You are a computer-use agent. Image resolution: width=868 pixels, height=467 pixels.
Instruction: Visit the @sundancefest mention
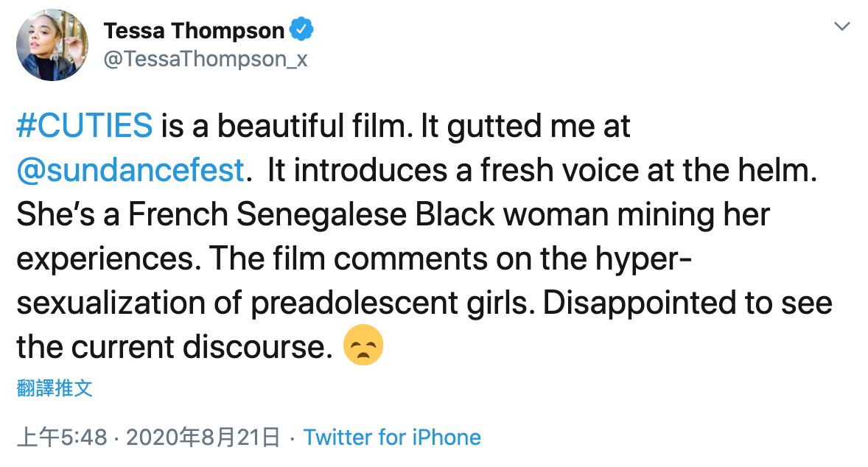130,170
